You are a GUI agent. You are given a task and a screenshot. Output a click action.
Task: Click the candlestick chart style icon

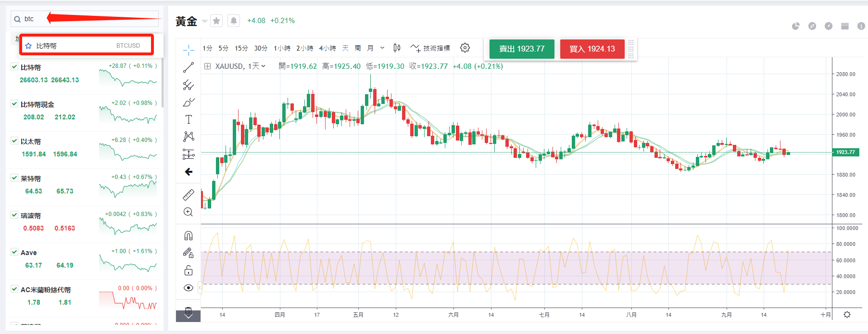click(397, 48)
